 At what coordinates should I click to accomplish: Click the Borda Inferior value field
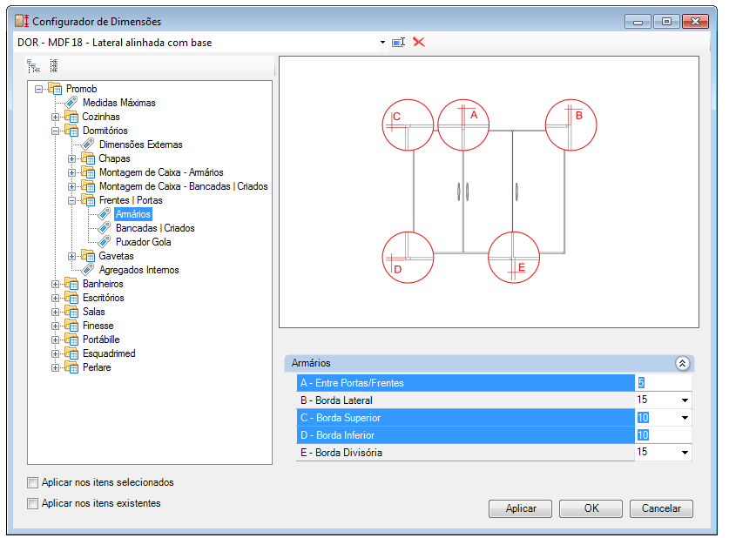664,435
